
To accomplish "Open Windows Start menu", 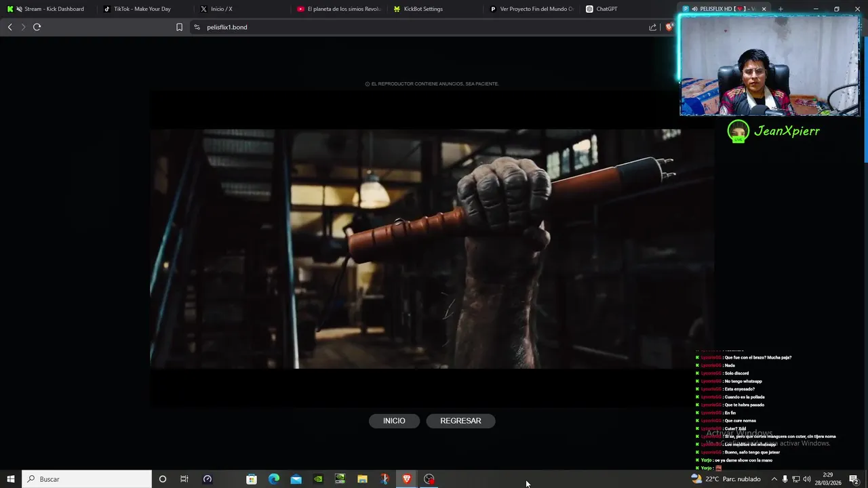I will pyautogui.click(x=10, y=479).
